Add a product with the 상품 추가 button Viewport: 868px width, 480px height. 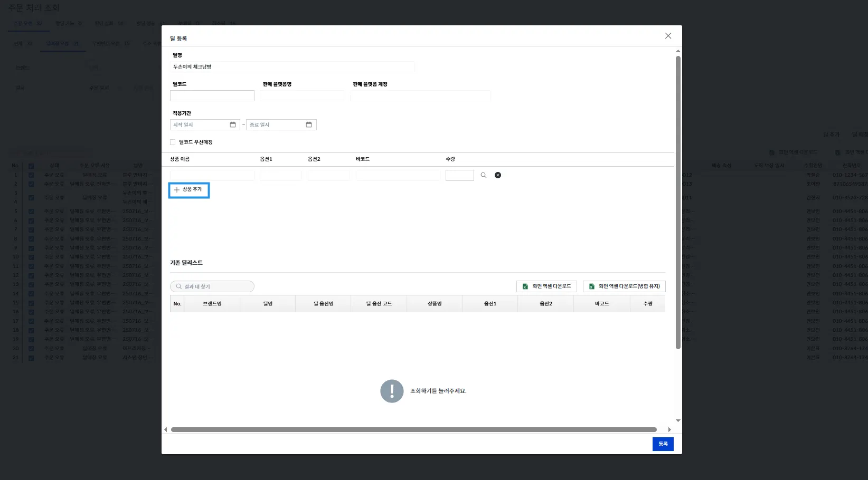[189, 190]
